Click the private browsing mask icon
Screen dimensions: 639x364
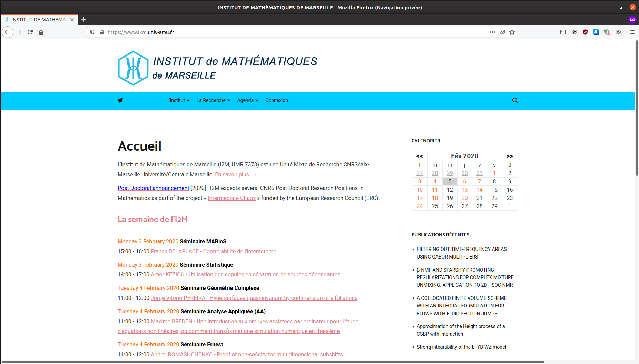point(632,20)
